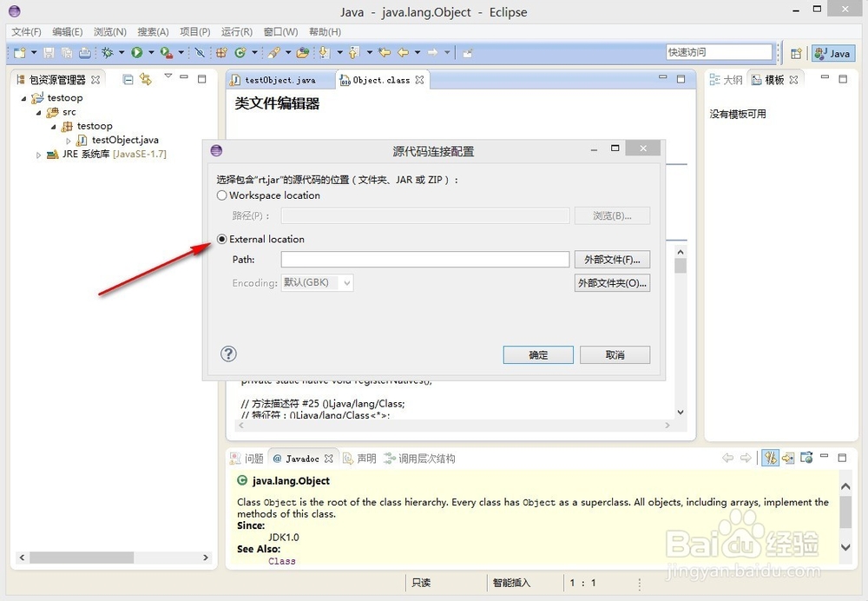The height and width of the screenshot is (601, 868).
Task: Open the New file dropdown arrow
Action: pos(34,53)
